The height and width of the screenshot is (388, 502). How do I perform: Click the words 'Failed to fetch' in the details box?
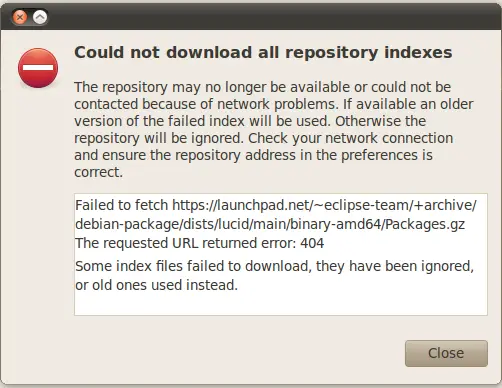coord(121,205)
